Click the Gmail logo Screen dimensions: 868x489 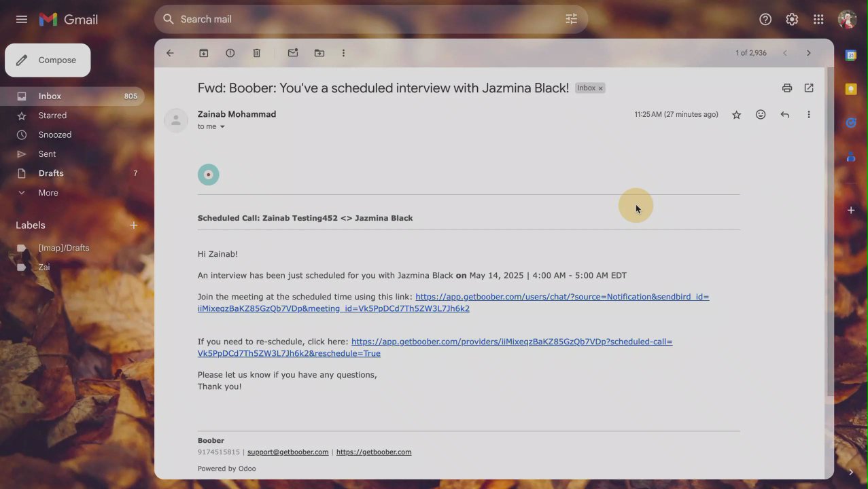pos(69,19)
